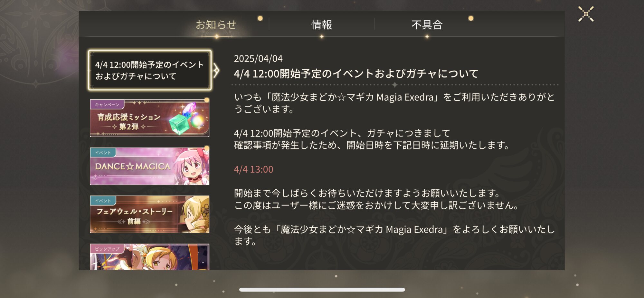Click the イベント tag on フェアウェル banner
This screenshot has width=644, height=298.
103,201
